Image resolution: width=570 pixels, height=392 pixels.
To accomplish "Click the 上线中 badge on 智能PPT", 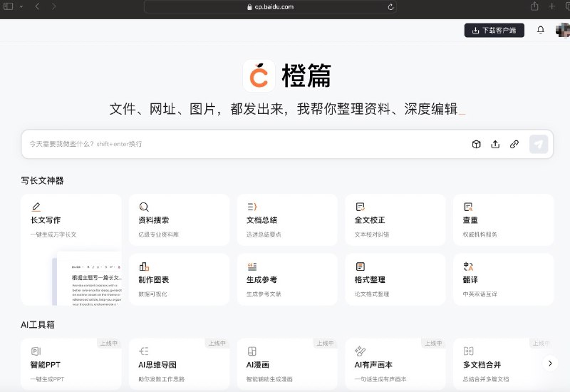I will pyautogui.click(x=109, y=344).
